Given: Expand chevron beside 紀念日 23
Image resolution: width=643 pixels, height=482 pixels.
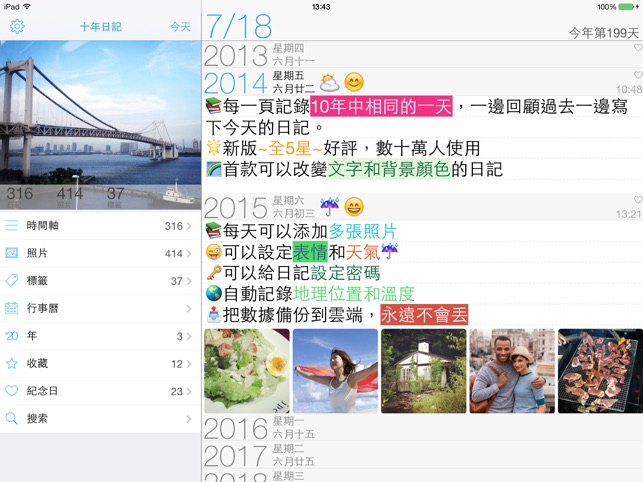Looking at the screenshot, I should click(x=189, y=391).
